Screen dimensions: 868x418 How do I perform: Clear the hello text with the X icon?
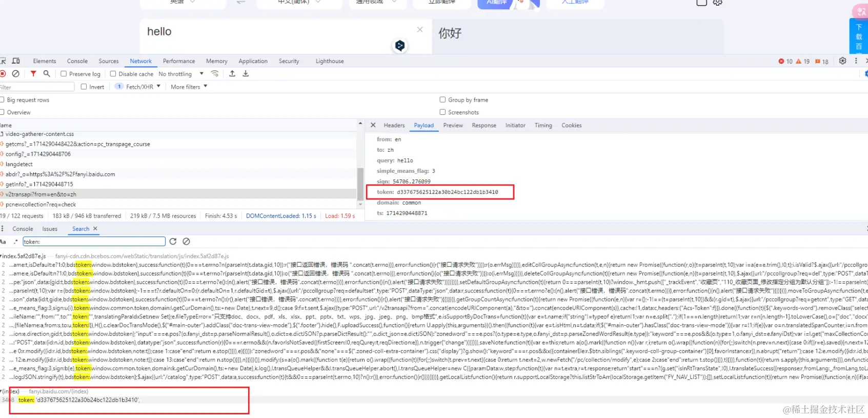(420, 30)
